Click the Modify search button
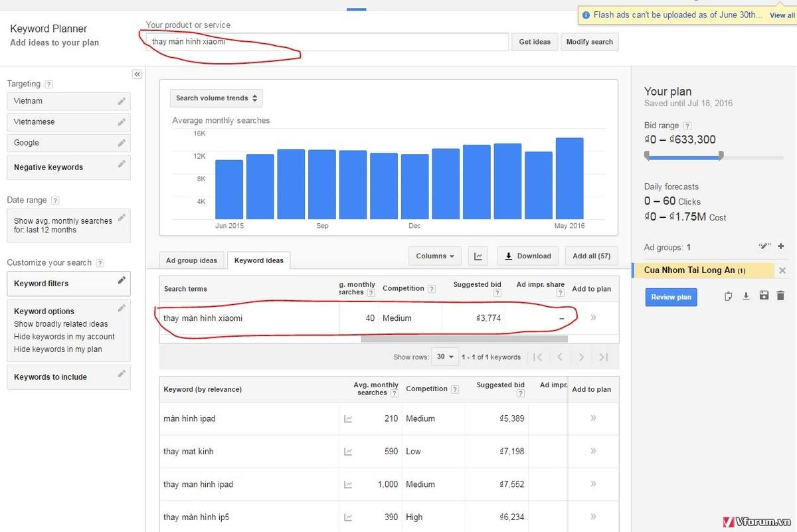 (590, 42)
